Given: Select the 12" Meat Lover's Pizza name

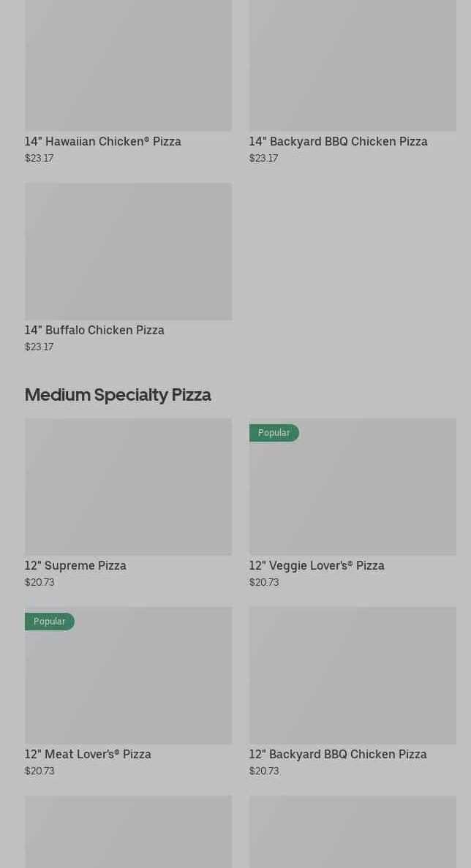Looking at the screenshot, I should (x=88, y=754).
